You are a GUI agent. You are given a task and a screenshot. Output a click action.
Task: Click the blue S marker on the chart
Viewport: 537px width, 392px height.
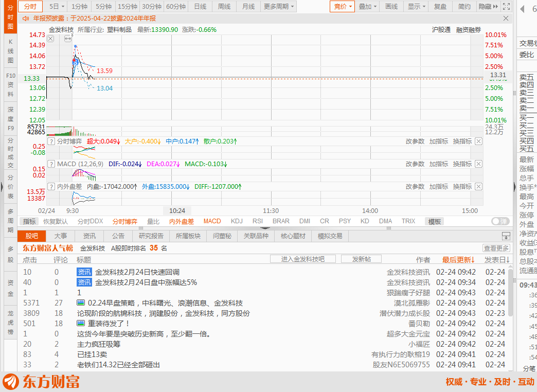point(75,62)
